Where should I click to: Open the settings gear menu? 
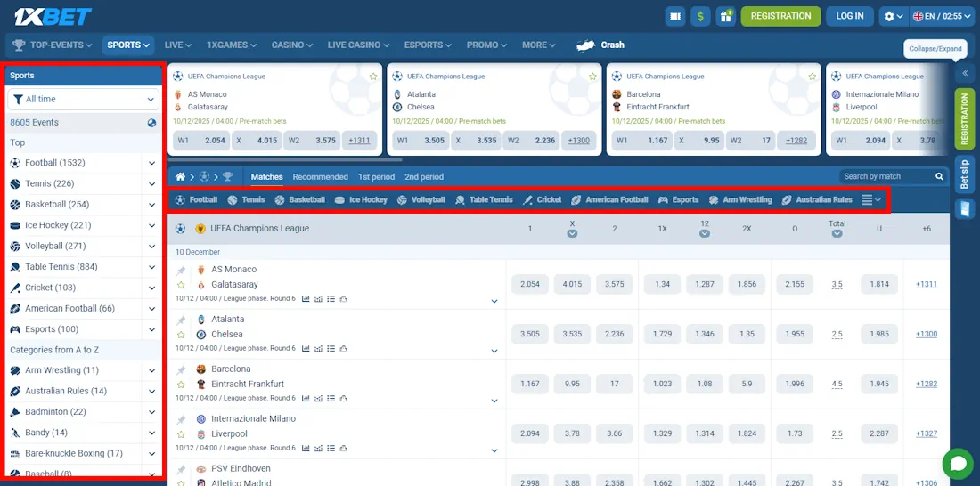tap(894, 16)
